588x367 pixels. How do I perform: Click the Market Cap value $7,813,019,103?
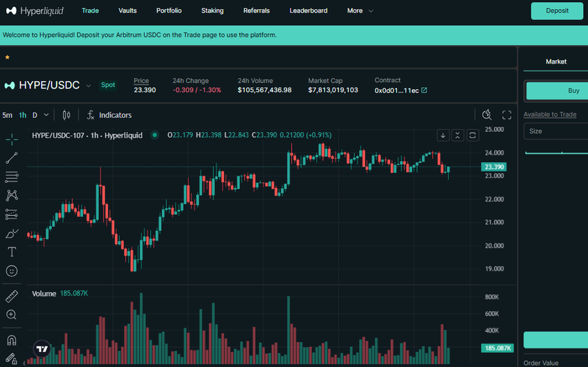pyautogui.click(x=333, y=90)
